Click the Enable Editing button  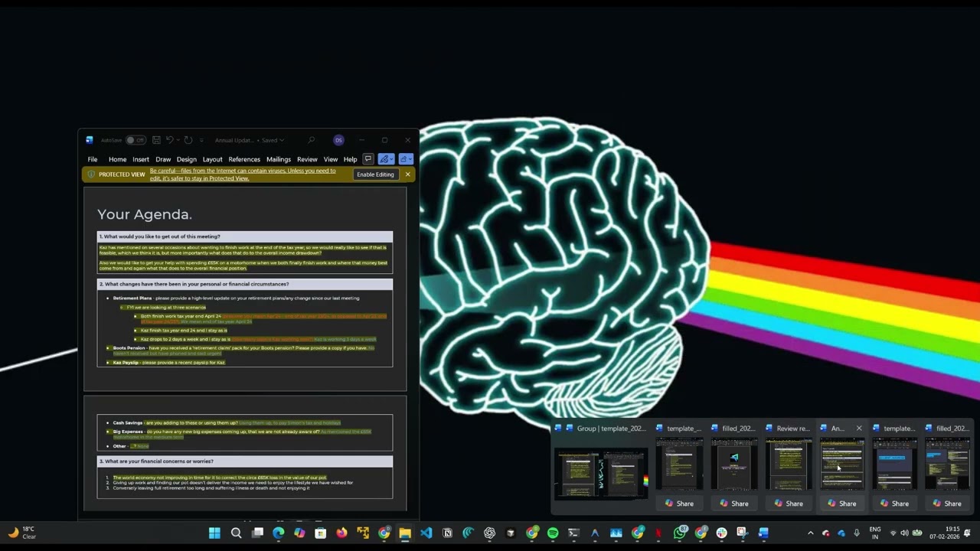click(x=375, y=174)
